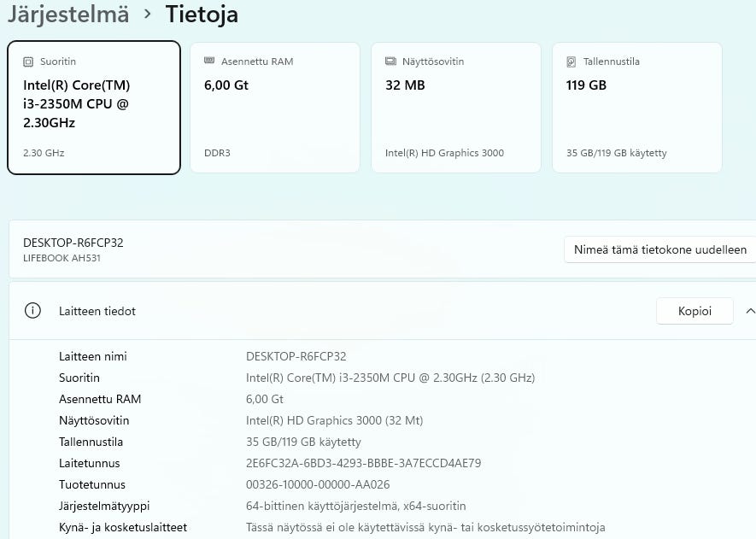Click the disk icon beside Tallennustila

[x=571, y=62]
